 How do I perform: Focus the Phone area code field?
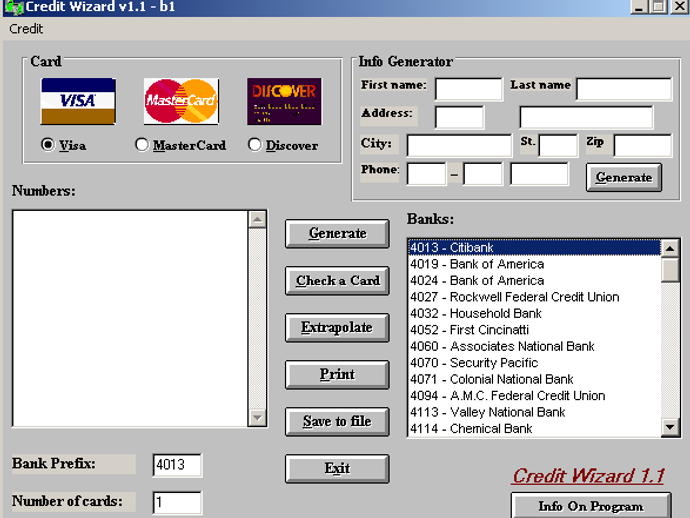click(x=426, y=174)
